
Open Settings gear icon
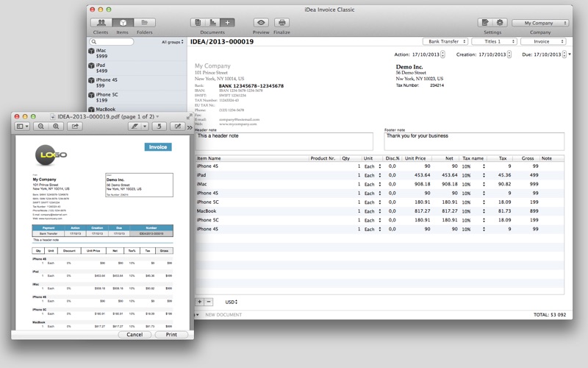click(x=500, y=24)
